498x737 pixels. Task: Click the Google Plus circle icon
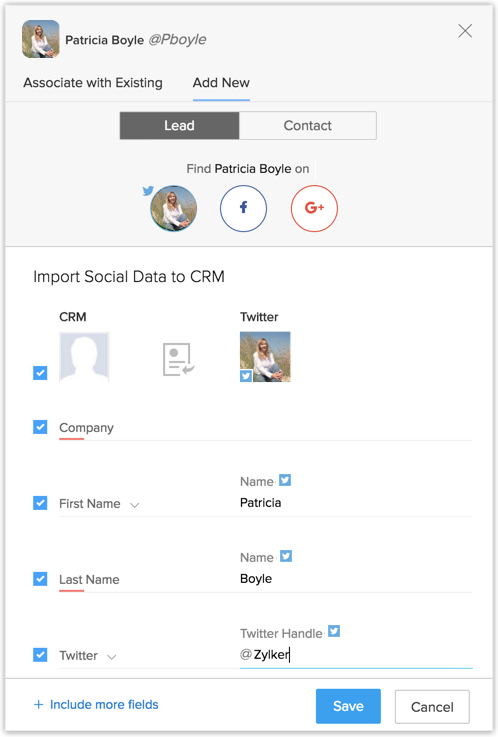point(314,208)
